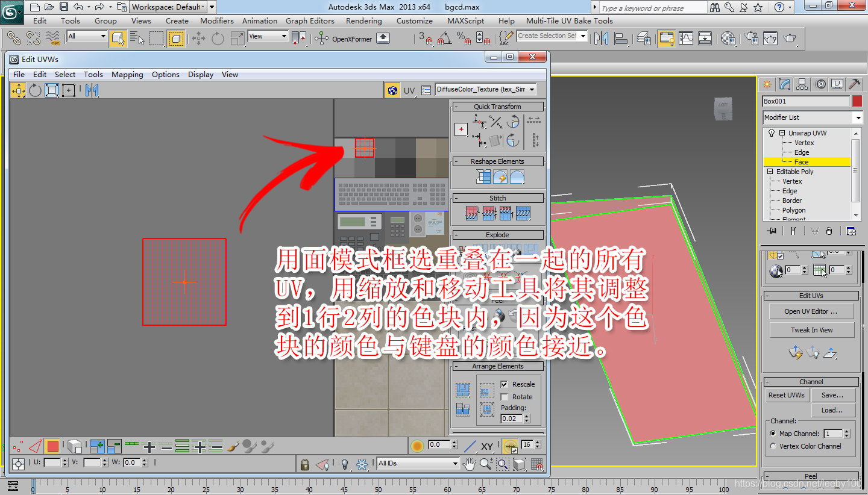Click the Open UV Editor button
Image resolution: width=868 pixels, height=495 pixels.
(x=811, y=311)
